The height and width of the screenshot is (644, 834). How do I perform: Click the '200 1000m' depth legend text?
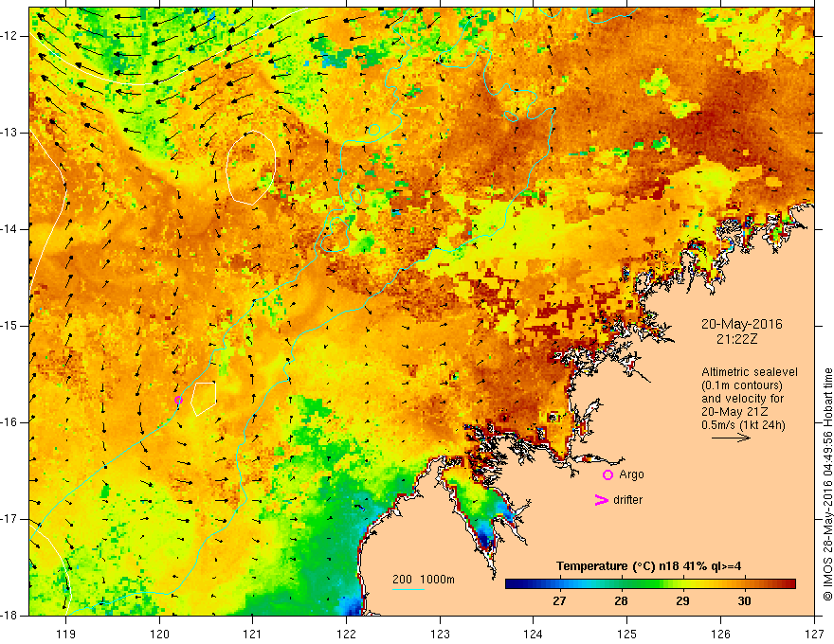424,580
